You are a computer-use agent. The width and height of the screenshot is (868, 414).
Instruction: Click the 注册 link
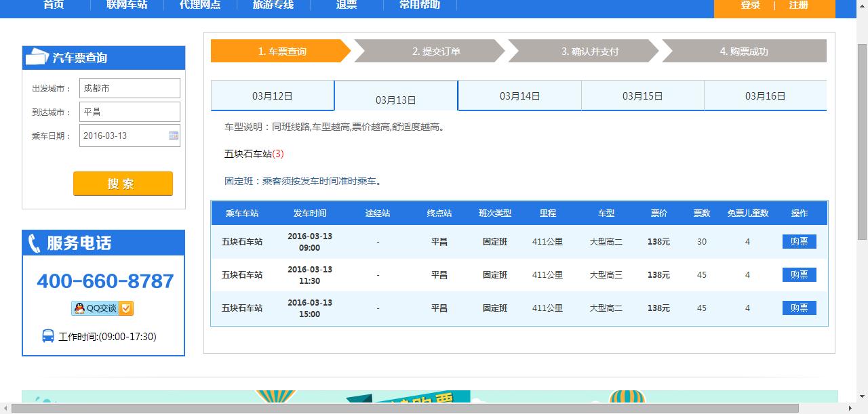click(x=798, y=5)
